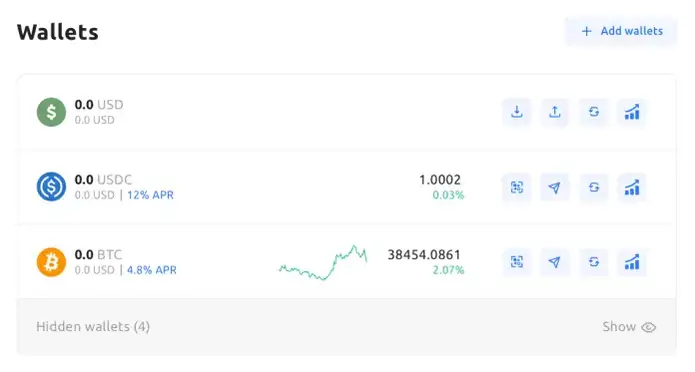
Task: Click the BTC price 38454.0861
Action: coord(424,255)
